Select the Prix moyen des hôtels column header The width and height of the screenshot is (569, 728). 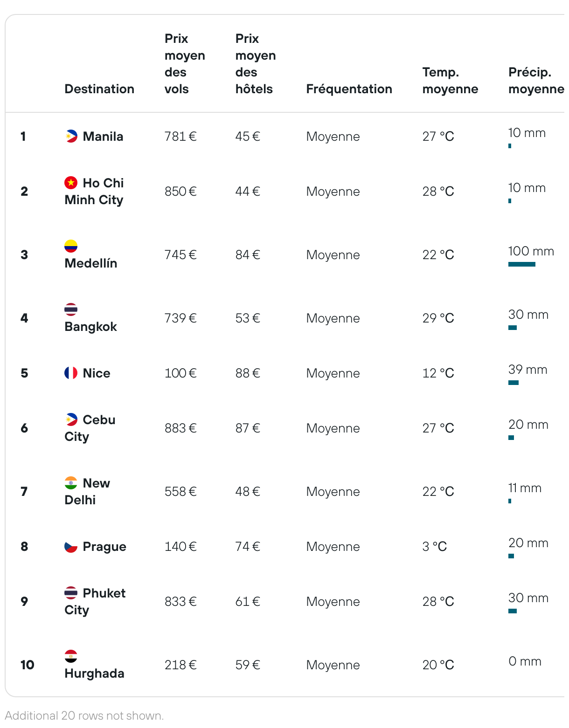pyautogui.click(x=256, y=64)
